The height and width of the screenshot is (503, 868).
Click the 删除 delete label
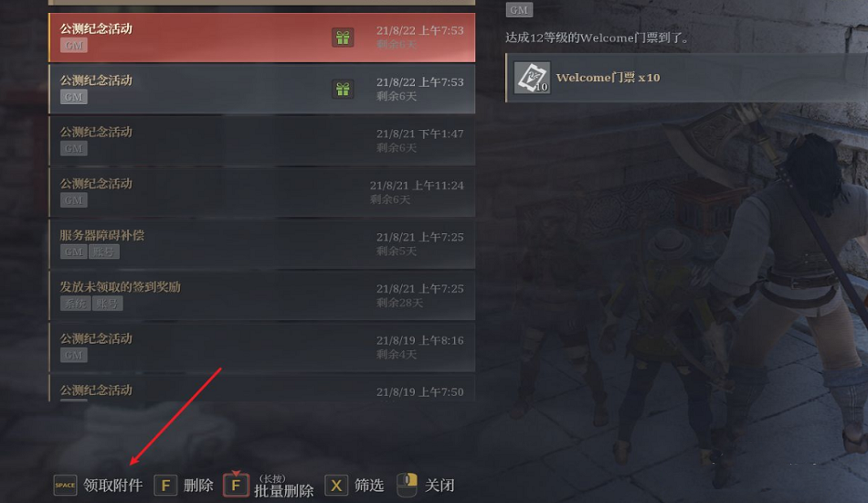point(198,486)
